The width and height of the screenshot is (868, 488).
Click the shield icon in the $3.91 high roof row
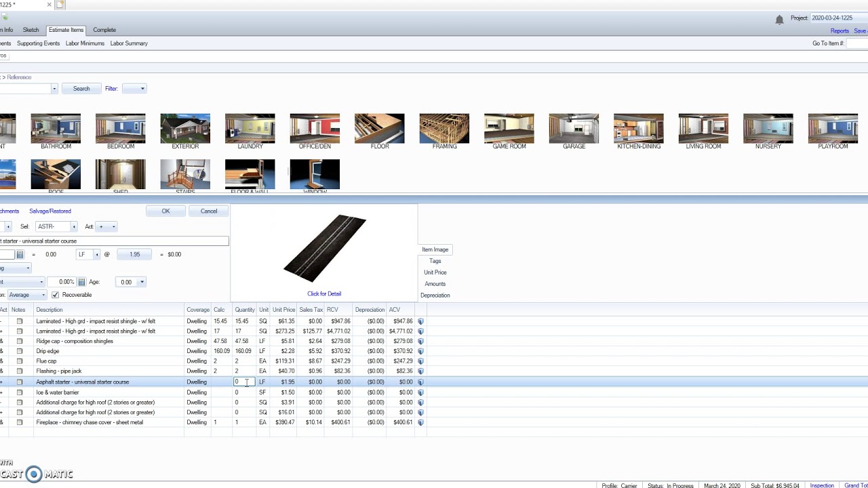[x=420, y=403]
